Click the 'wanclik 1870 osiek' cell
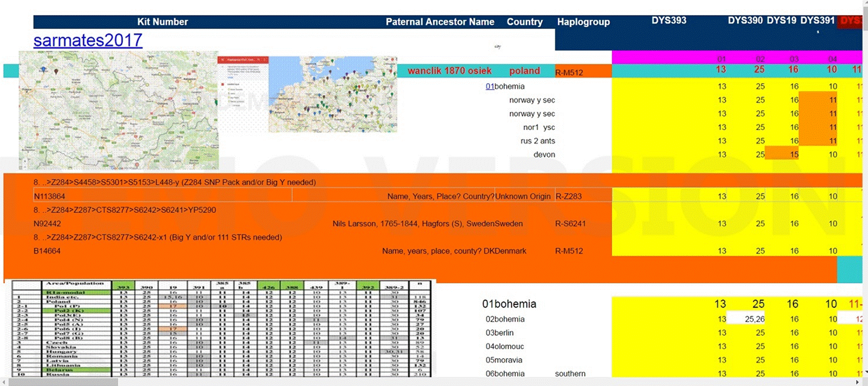This screenshot has width=868, height=386. 449,71
